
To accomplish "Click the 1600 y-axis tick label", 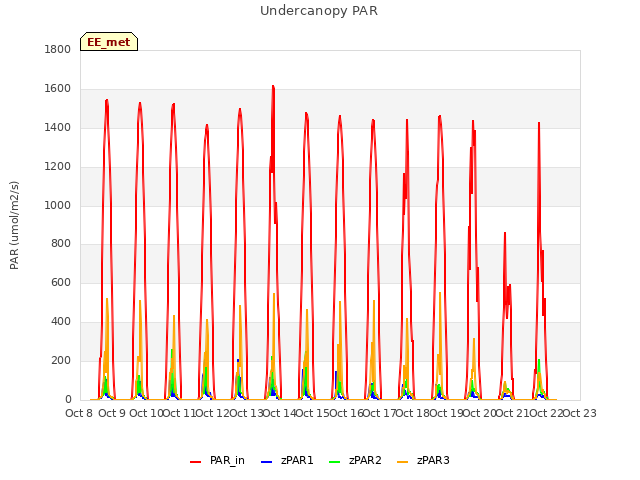I will 58,89.
